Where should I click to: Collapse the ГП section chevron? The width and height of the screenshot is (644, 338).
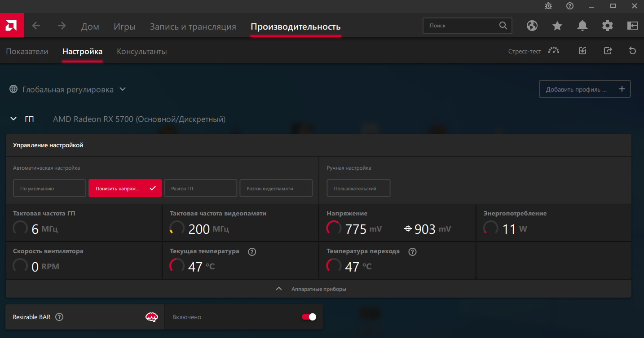13,119
